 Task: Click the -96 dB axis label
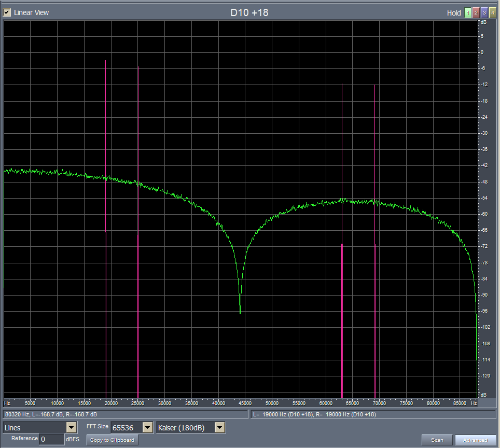pos(484,311)
